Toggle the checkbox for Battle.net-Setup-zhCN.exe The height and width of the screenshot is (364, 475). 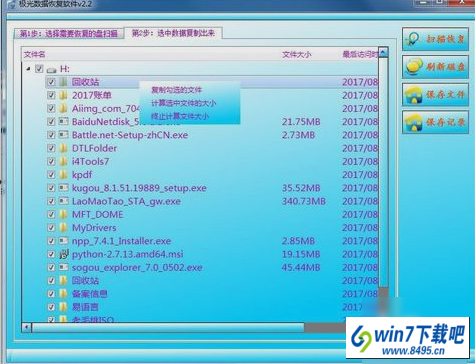(51, 135)
